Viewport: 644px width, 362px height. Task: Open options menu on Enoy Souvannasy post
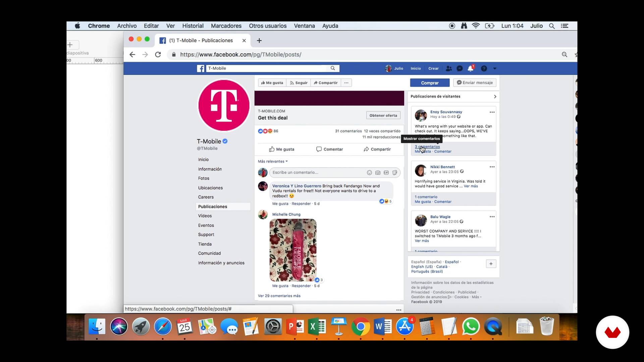(x=492, y=112)
